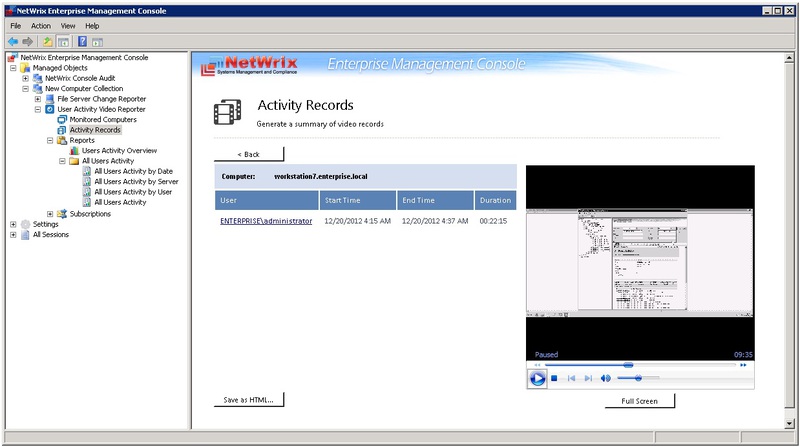Expand the Subscriptions node
Viewport: 800px width, 447px height.
[x=50, y=214]
